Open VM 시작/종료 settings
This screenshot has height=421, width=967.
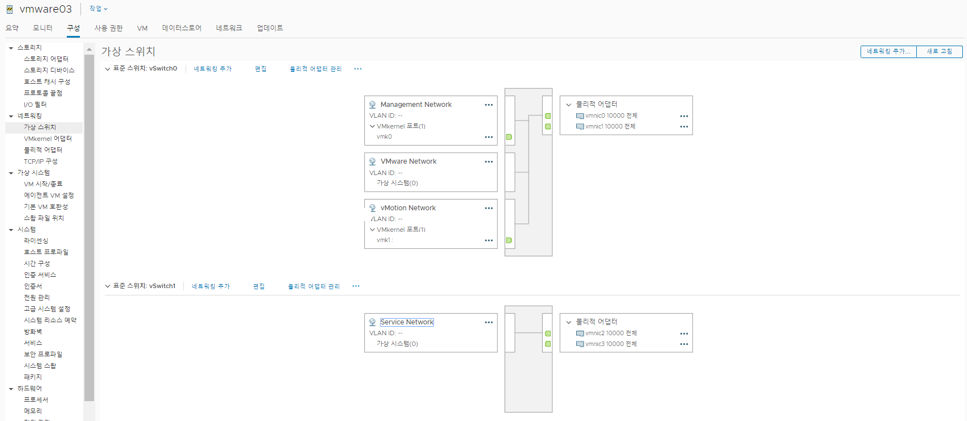coord(43,184)
